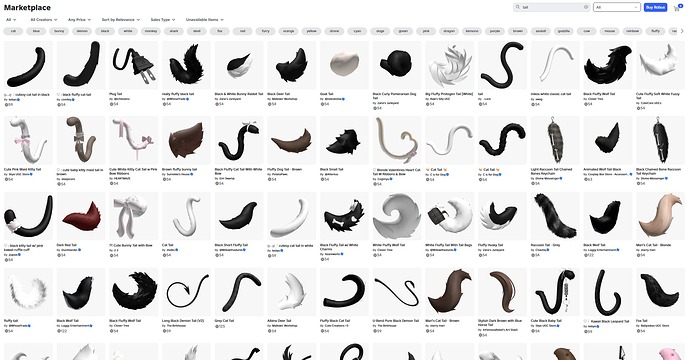Click the 'Plug Tail' item title

point(115,94)
